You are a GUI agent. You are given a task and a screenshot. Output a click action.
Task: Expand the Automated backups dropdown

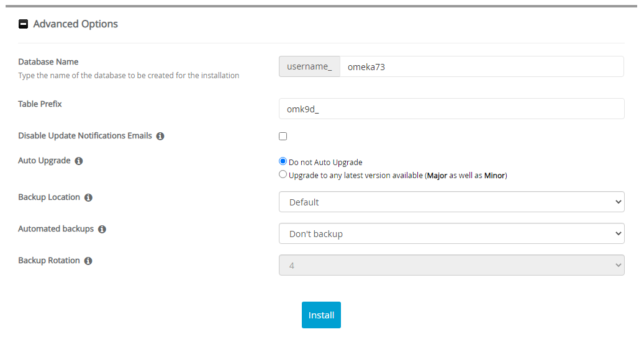click(x=451, y=234)
